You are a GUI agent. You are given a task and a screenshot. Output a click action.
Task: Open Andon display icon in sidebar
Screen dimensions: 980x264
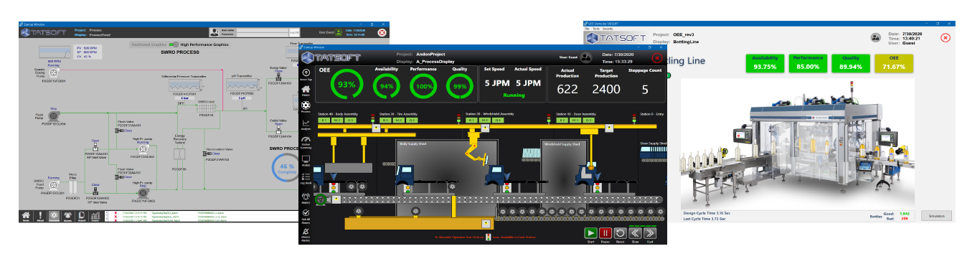pos(306,160)
